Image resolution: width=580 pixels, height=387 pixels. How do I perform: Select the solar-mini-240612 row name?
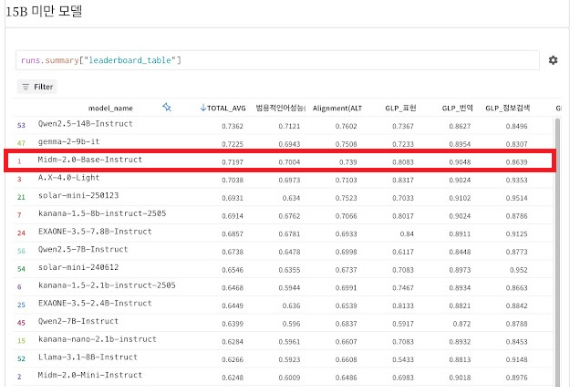point(78,267)
